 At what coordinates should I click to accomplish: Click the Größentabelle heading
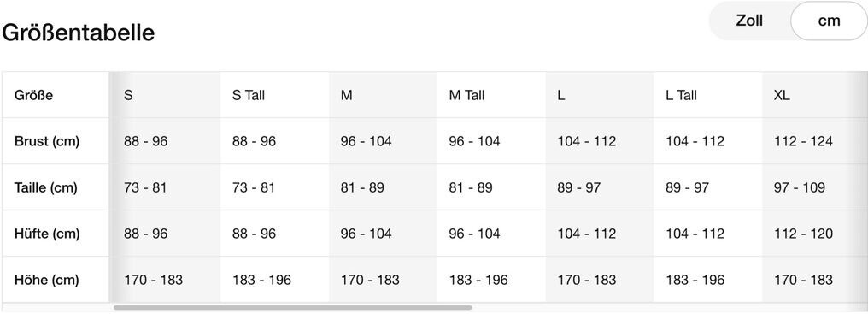(78, 33)
